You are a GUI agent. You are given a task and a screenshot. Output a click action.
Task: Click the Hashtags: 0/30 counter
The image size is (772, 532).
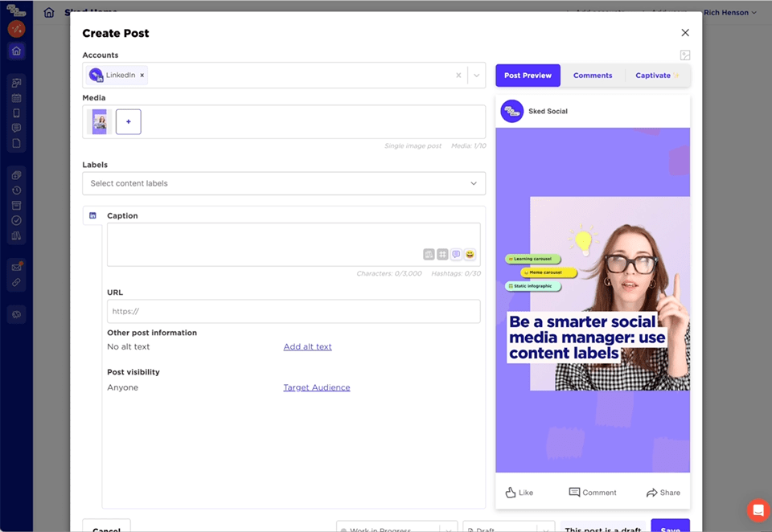(456, 273)
